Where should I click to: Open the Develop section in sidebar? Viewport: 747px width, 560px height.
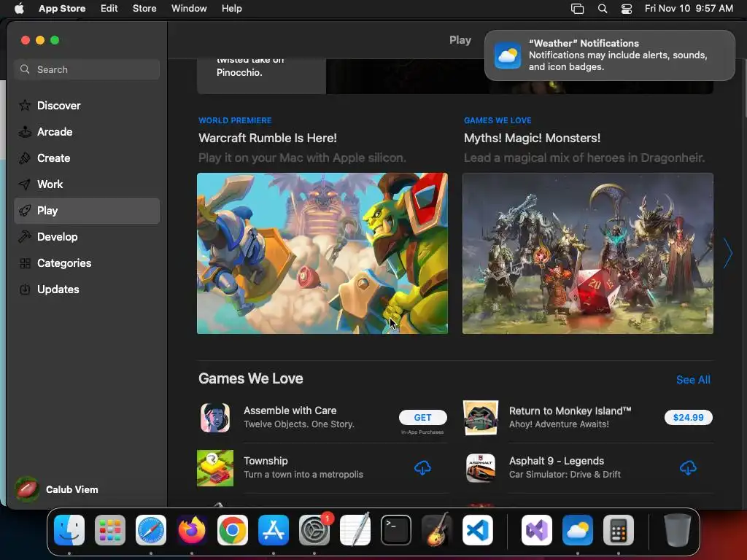click(87, 237)
